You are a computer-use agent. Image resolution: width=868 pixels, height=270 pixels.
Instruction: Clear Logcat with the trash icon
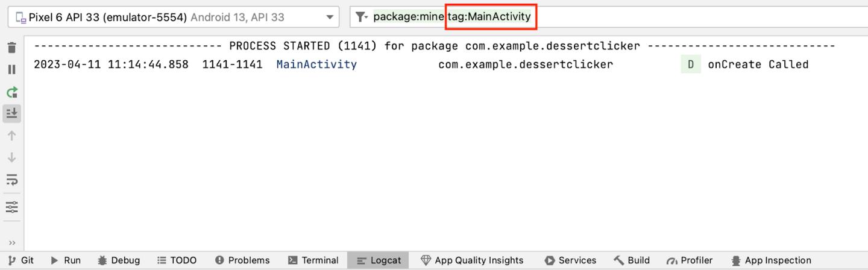click(11, 48)
